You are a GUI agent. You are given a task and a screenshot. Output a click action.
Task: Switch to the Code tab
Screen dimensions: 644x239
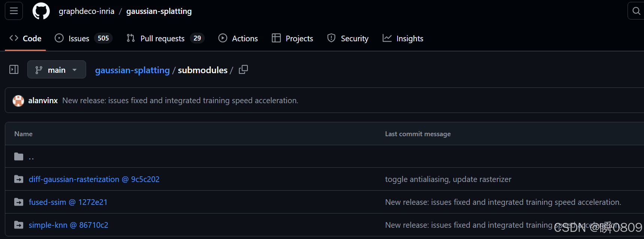pyautogui.click(x=25, y=38)
